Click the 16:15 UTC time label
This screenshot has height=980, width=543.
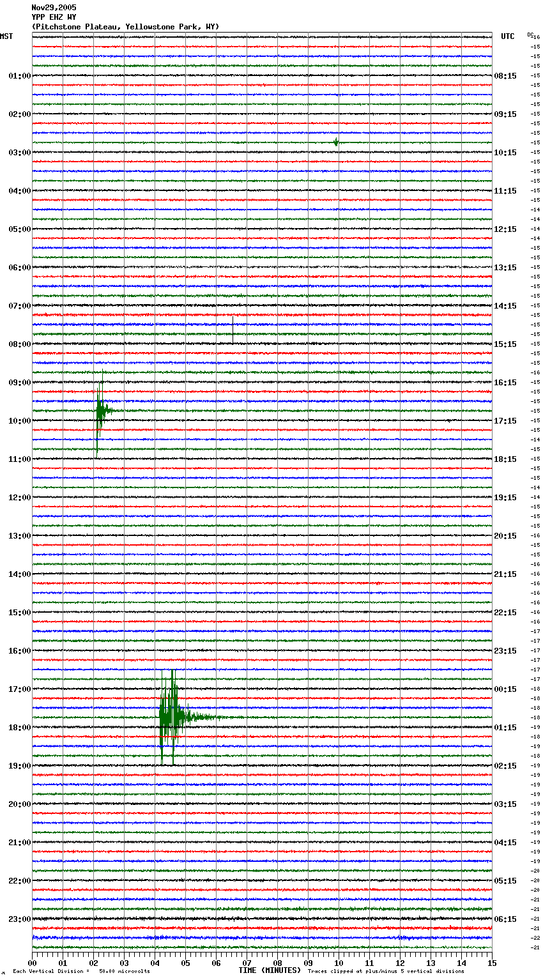tap(505, 383)
